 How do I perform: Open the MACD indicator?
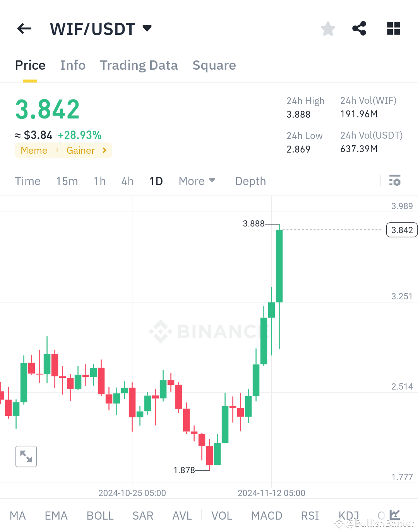point(266,515)
